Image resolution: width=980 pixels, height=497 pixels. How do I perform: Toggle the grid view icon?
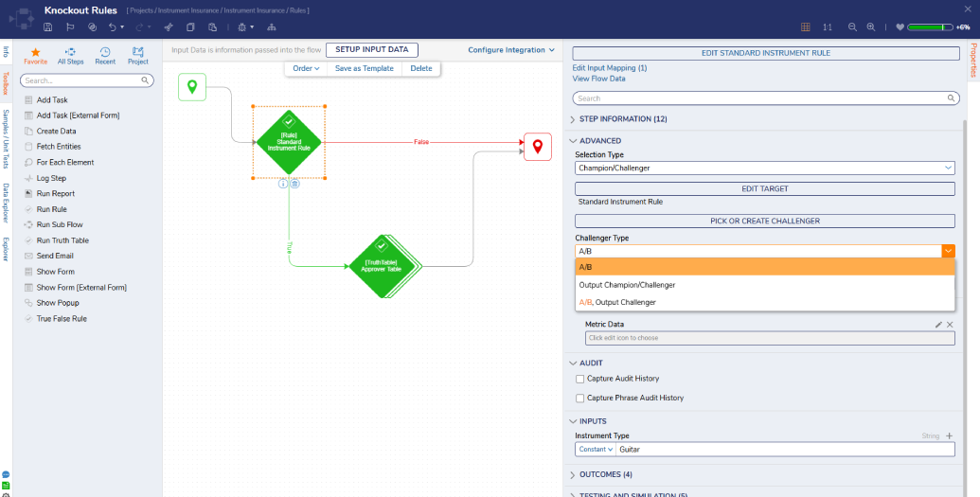tap(806, 27)
